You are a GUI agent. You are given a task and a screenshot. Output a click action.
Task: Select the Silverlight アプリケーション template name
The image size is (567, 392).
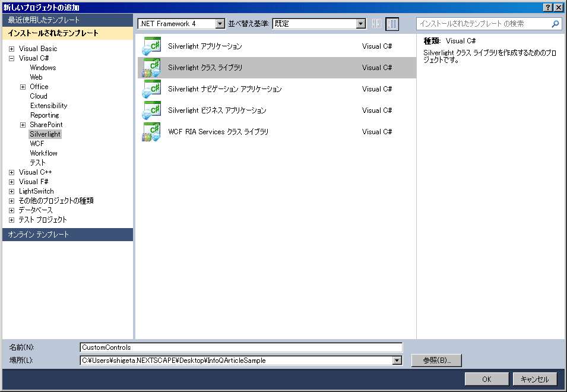pos(205,46)
